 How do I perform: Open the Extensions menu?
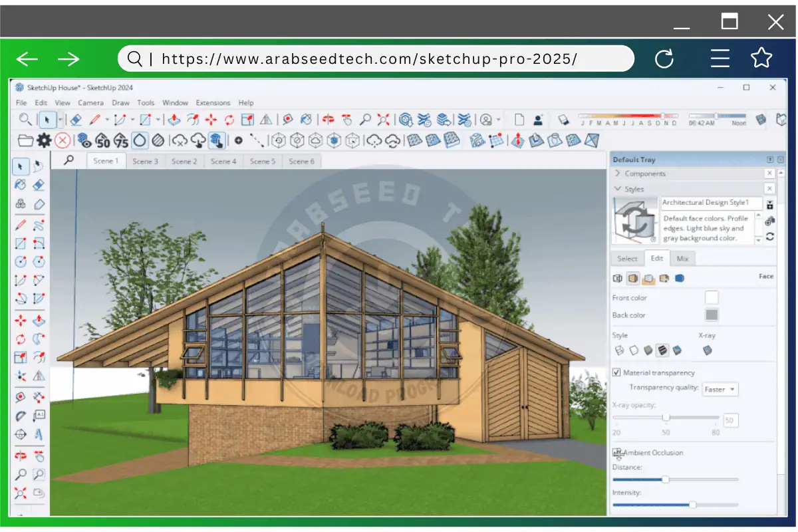pos(213,103)
